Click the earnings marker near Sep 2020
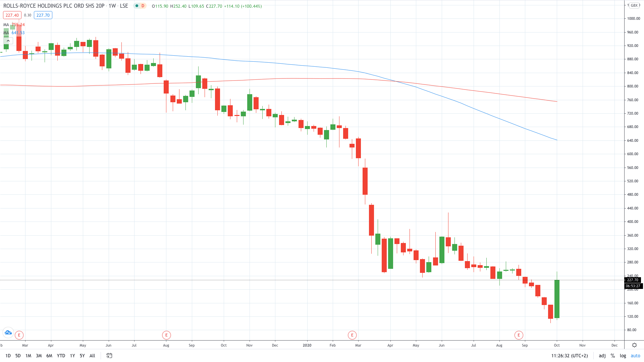The image size is (644, 362). coord(519,335)
